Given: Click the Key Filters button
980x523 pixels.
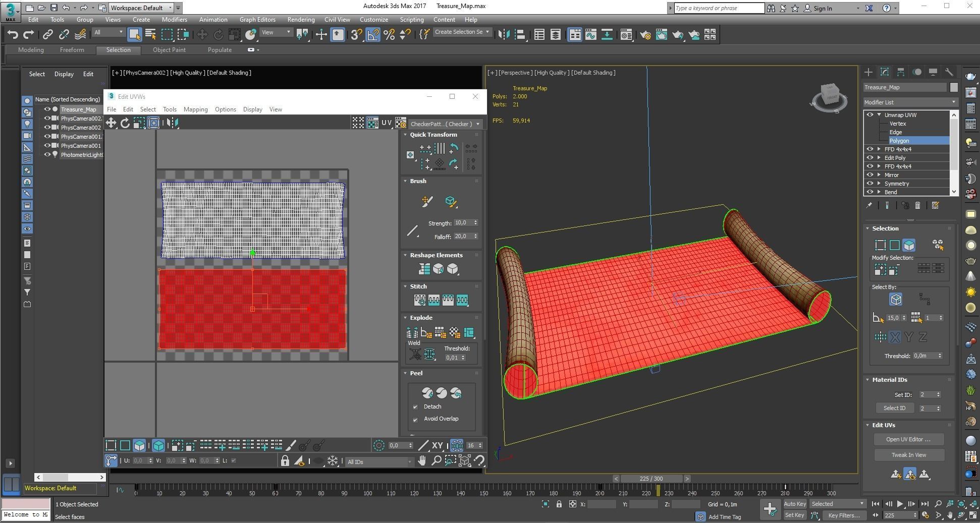Looking at the screenshot, I should pyautogui.click(x=844, y=515).
